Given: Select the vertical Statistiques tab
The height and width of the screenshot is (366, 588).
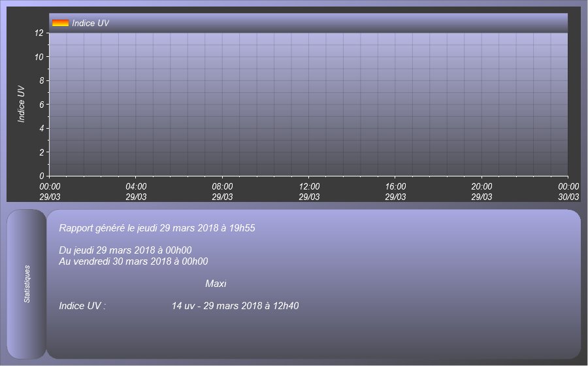Looking at the screenshot, I should click(x=27, y=284).
